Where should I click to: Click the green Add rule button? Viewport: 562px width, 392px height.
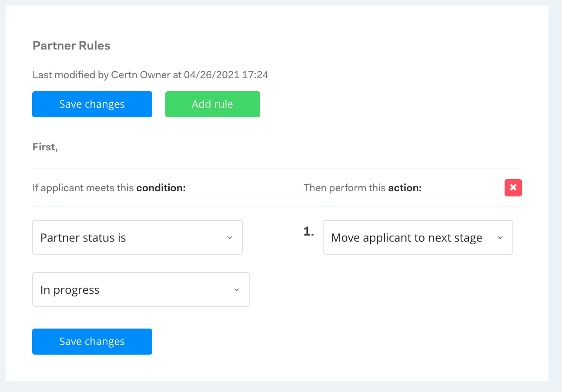click(x=212, y=104)
